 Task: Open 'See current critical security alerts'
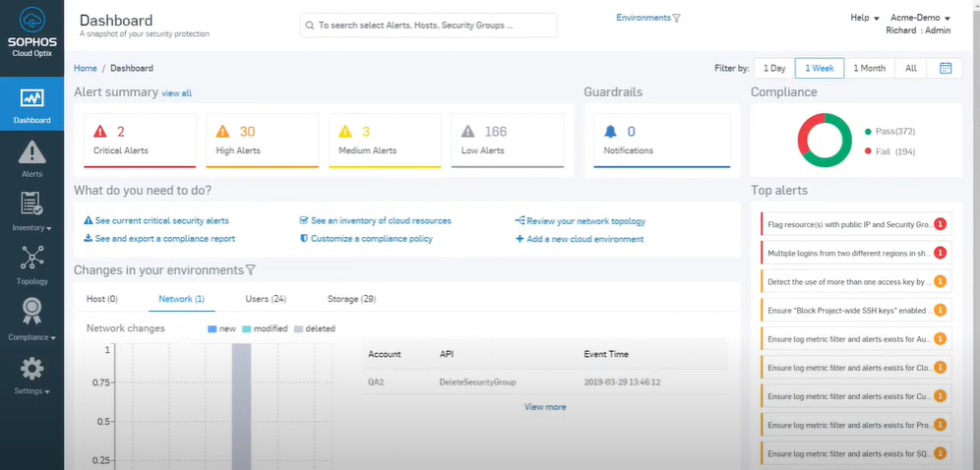(156, 221)
